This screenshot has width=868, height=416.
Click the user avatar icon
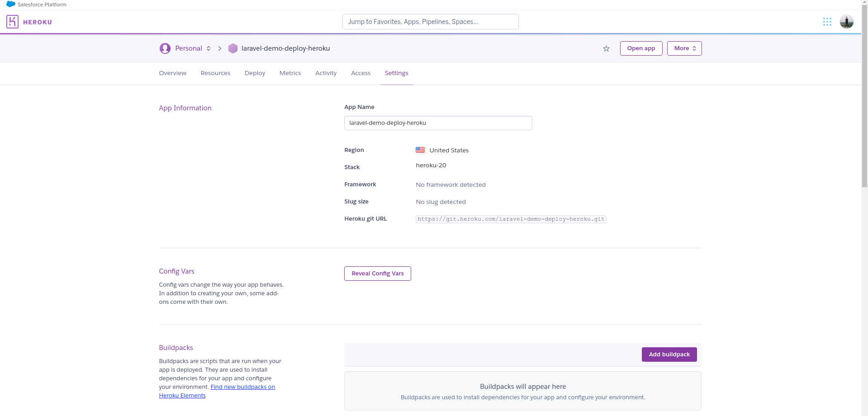[x=846, y=21]
